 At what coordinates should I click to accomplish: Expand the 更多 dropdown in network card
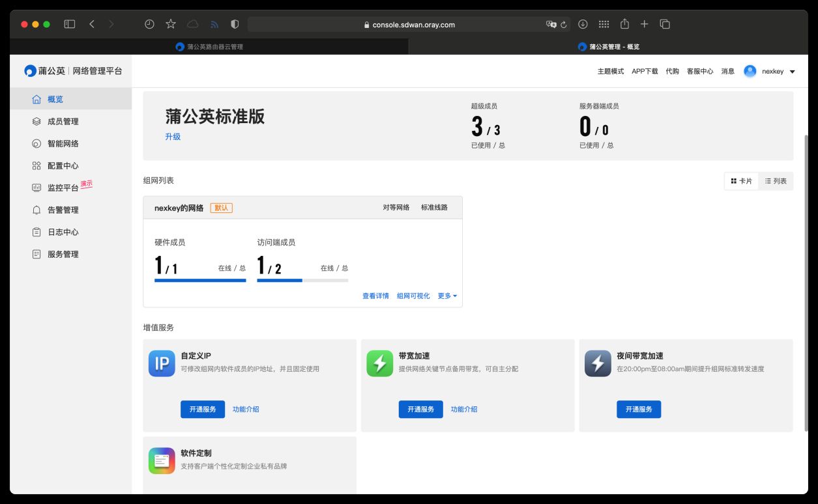click(447, 296)
